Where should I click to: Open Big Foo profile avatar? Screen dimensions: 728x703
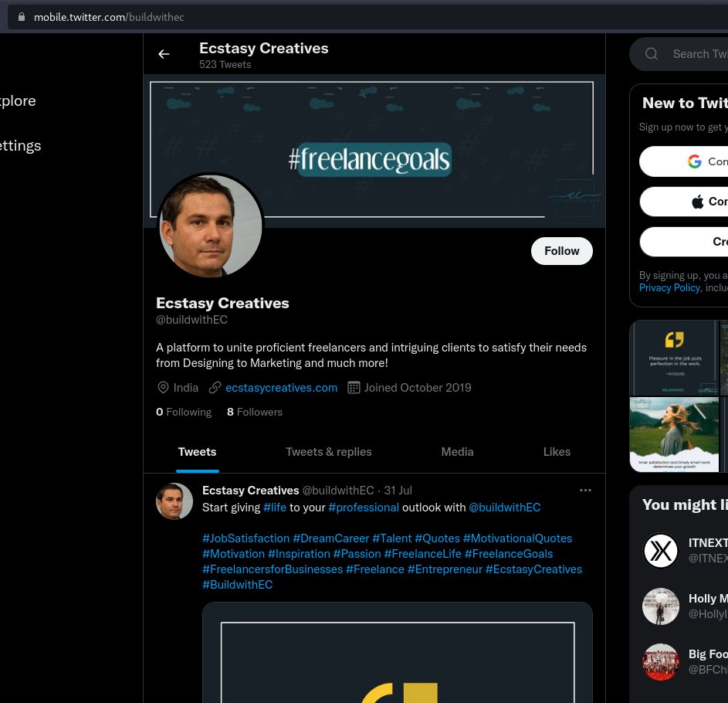[660, 661]
